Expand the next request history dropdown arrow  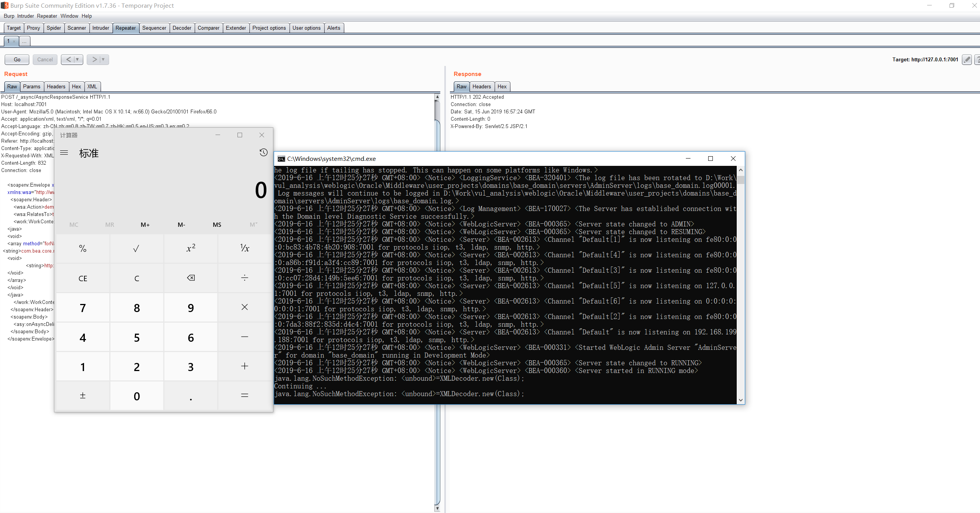click(103, 59)
